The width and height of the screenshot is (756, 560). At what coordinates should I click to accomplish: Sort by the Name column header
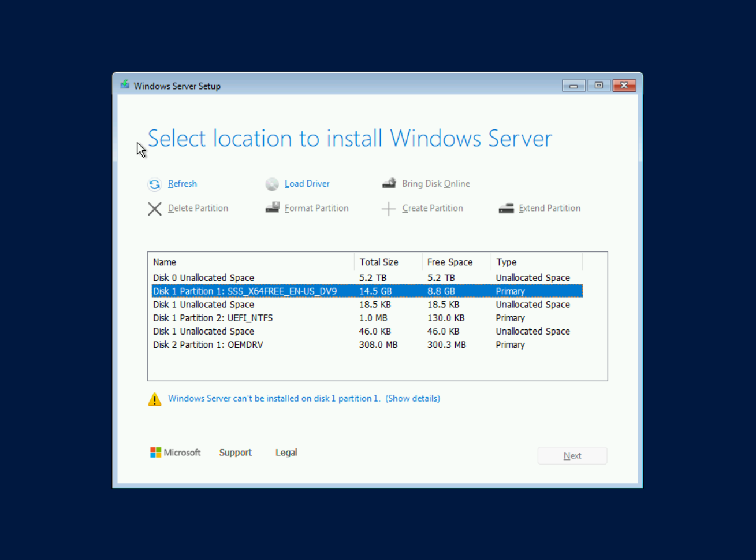[x=251, y=262]
